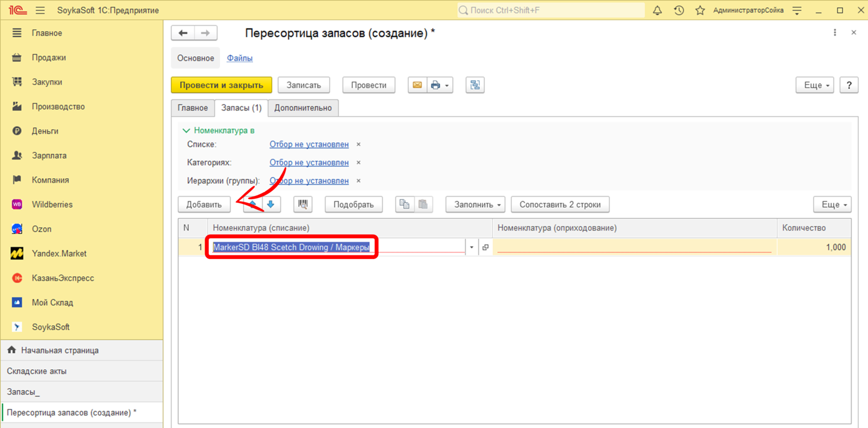This screenshot has height=428, width=868.
Task: Click the Записать button
Action: coord(304,85)
